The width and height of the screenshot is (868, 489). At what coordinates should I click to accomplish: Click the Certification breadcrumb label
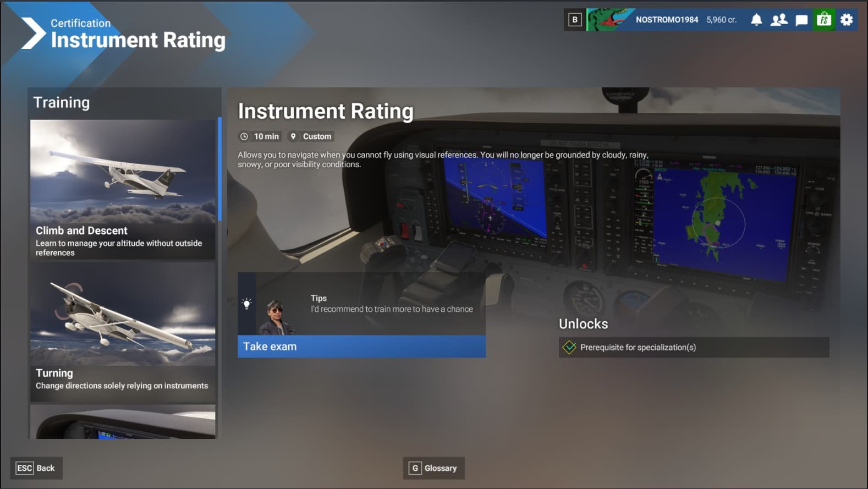pyautogui.click(x=80, y=23)
